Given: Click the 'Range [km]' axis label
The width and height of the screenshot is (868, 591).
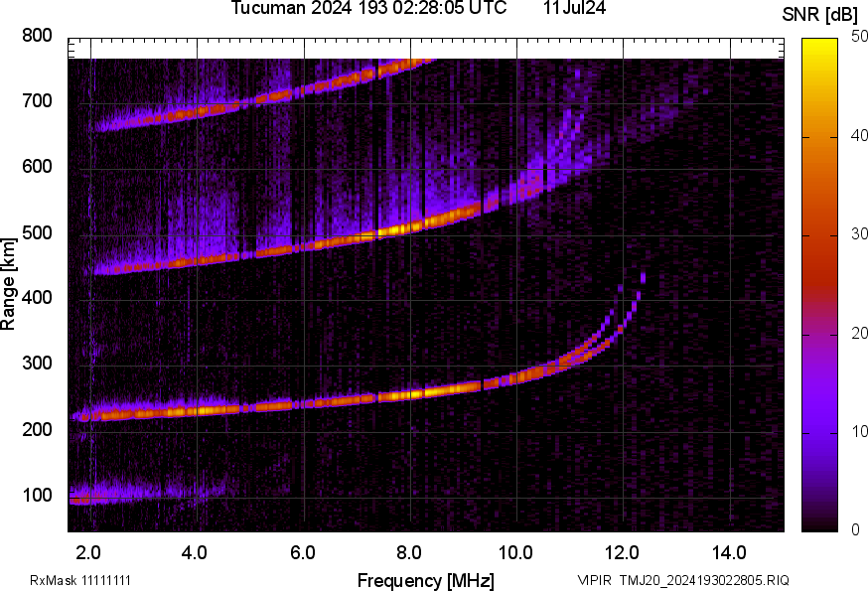Looking at the screenshot, I should click(x=8, y=284).
